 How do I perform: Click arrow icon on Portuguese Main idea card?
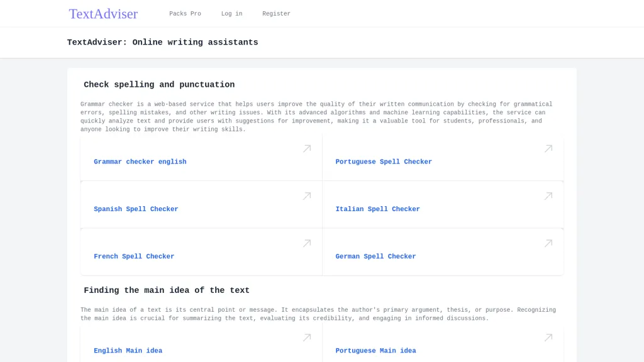[548, 337]
